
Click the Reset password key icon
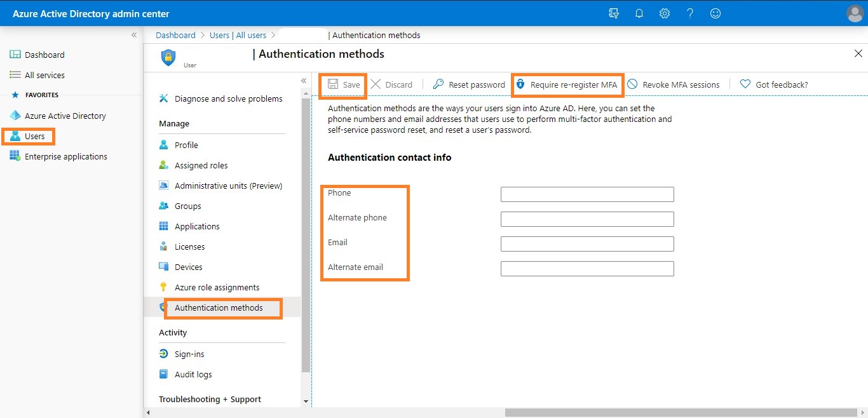(438, 84)
